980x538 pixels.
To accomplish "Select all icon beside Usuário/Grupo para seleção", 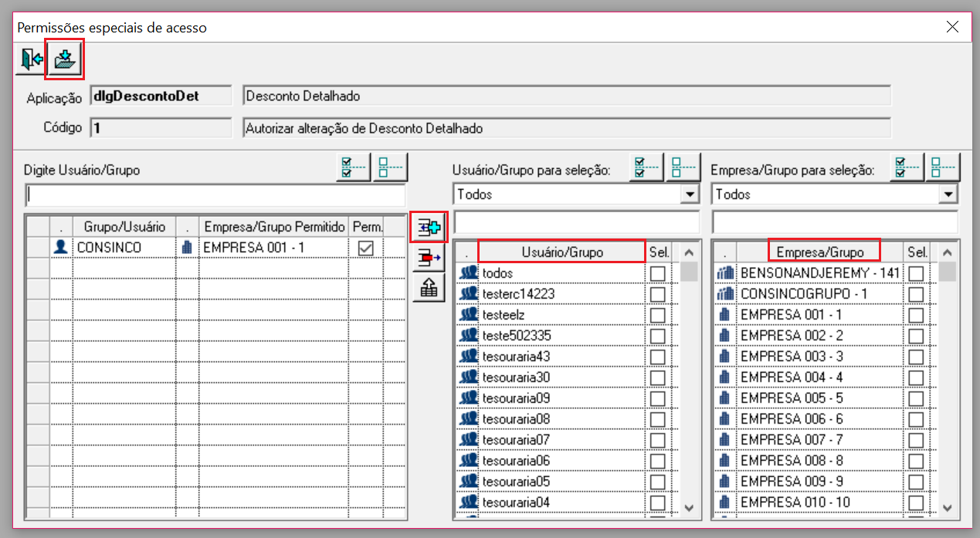I will coord(646,167).
